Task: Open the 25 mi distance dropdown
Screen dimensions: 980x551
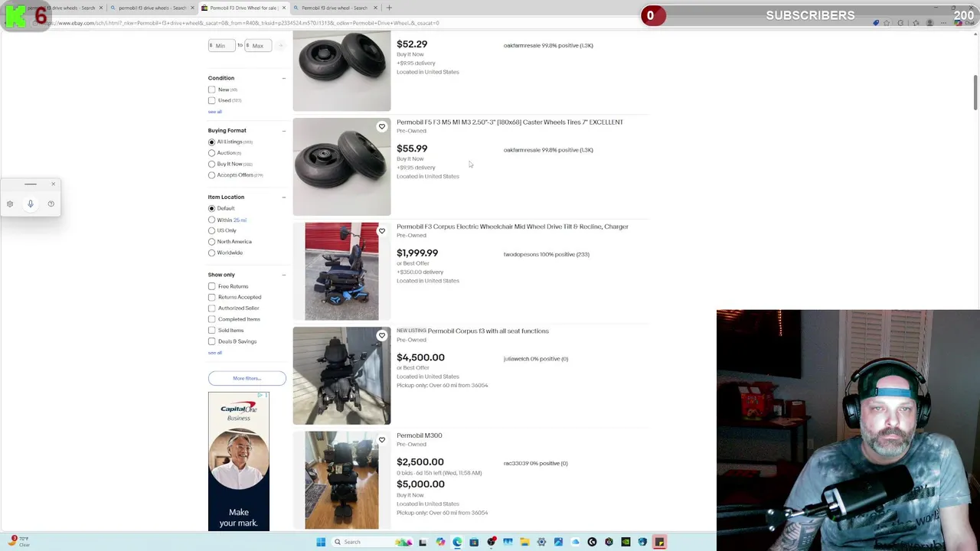Action: 240,220
